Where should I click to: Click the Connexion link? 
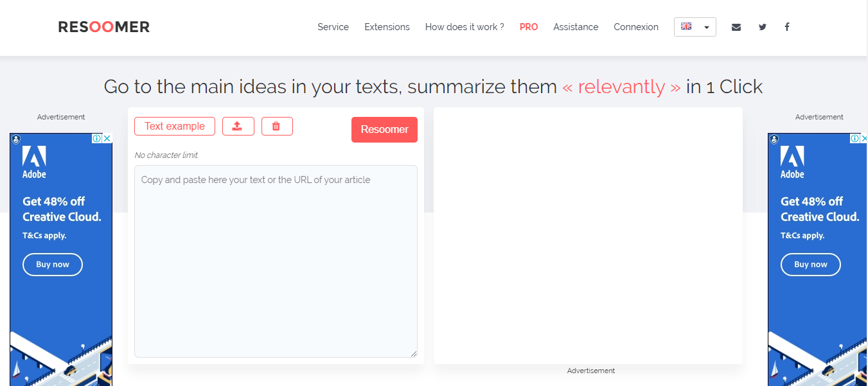click(x=636, y=27)
